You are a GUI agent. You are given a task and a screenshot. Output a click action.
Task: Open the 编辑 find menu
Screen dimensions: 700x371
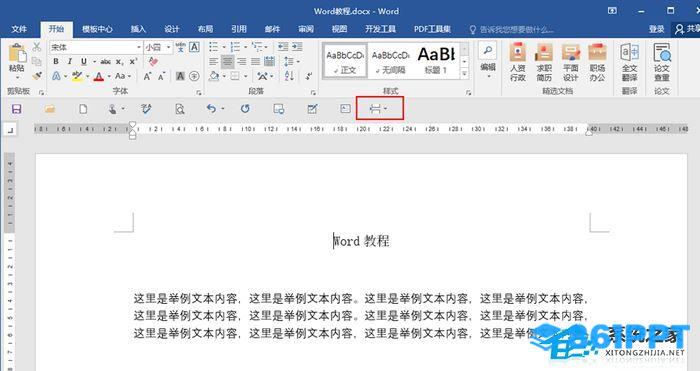click(x=488, y=60)
